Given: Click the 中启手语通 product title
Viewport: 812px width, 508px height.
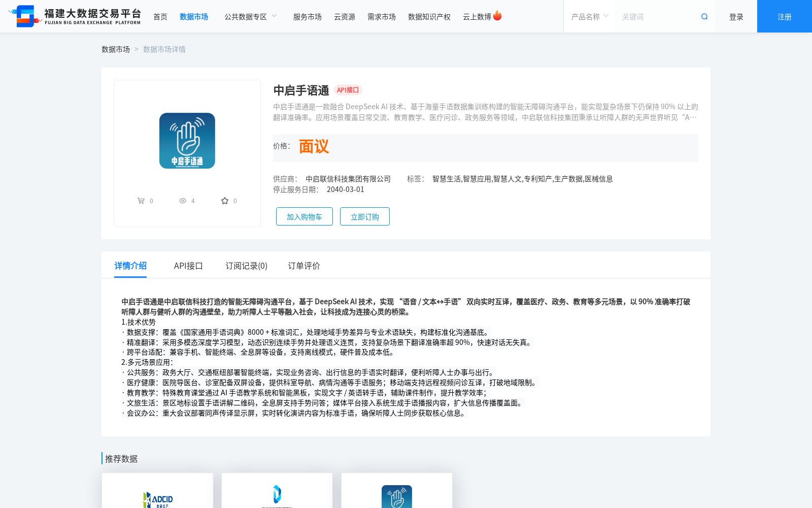Looking at the screenshot, I should [x=301, y=90].
